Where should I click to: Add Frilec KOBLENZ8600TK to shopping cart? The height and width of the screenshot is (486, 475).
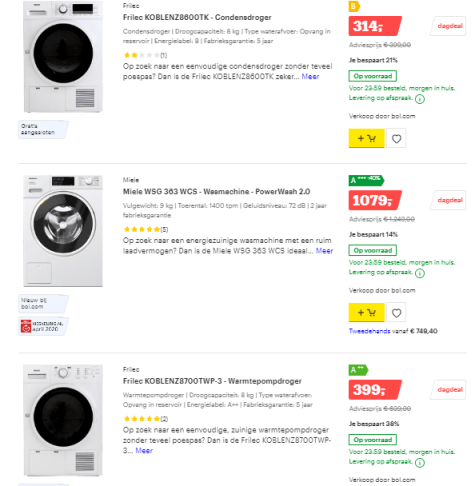tap(366, 138)
